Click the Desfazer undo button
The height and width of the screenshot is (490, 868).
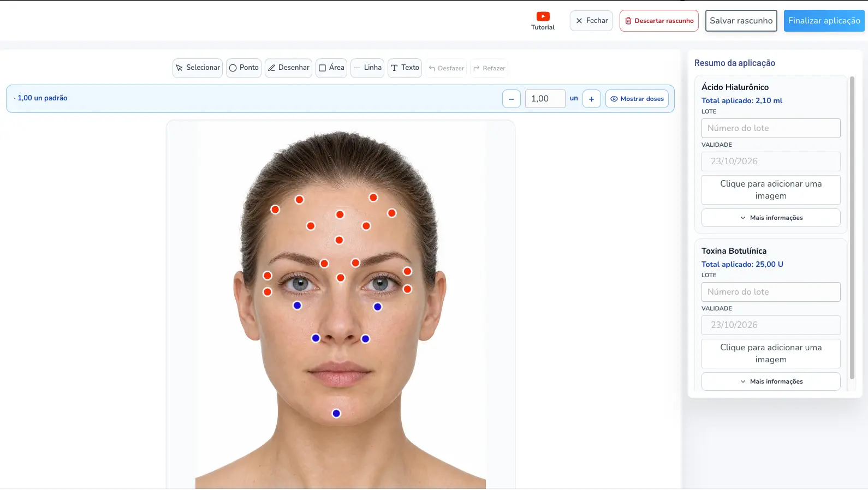447,68
